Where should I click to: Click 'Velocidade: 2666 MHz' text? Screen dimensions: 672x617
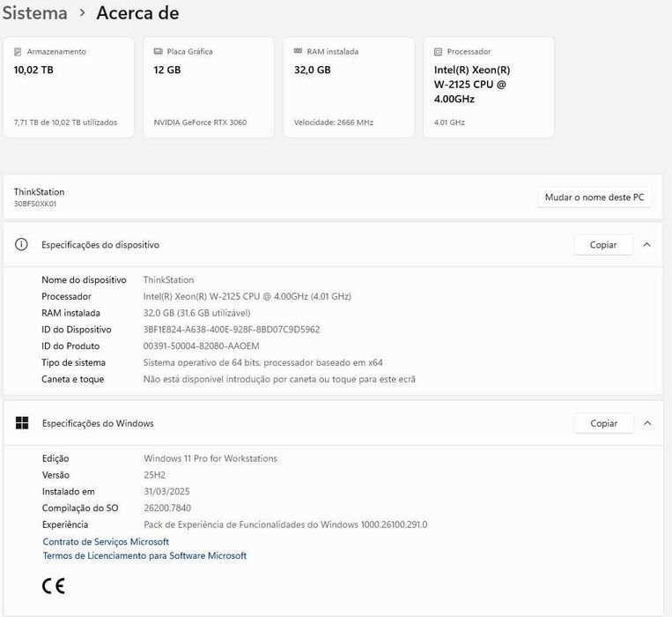pos(334,123)
